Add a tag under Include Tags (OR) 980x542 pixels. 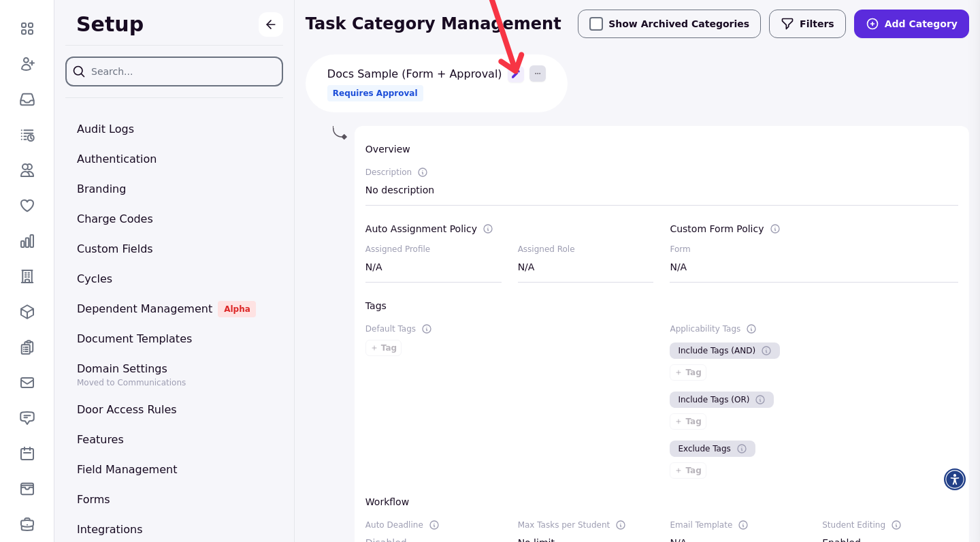pos(688,421)
